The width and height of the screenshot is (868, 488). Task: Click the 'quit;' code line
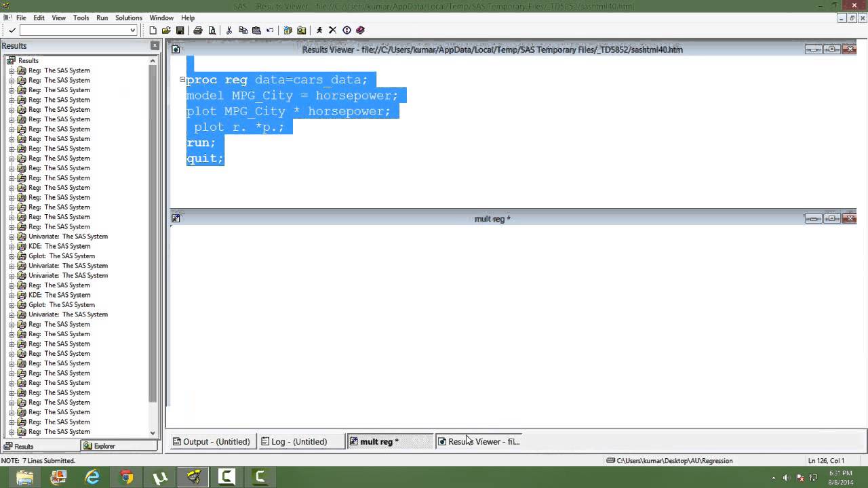coord(205,158)
